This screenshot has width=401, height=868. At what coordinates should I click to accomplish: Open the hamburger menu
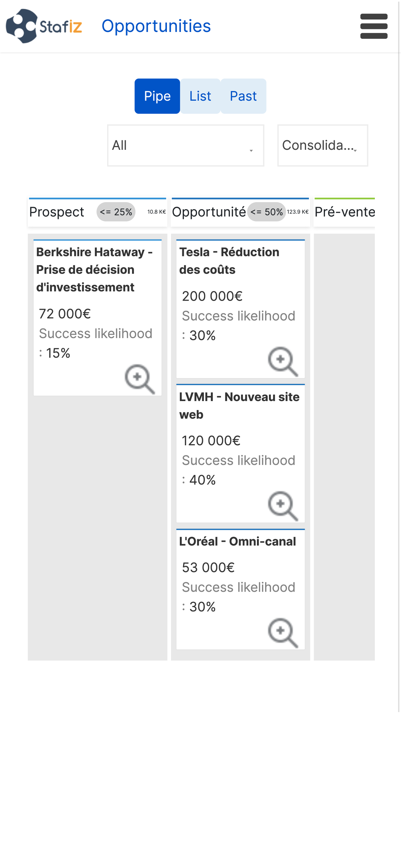[374, 26]
